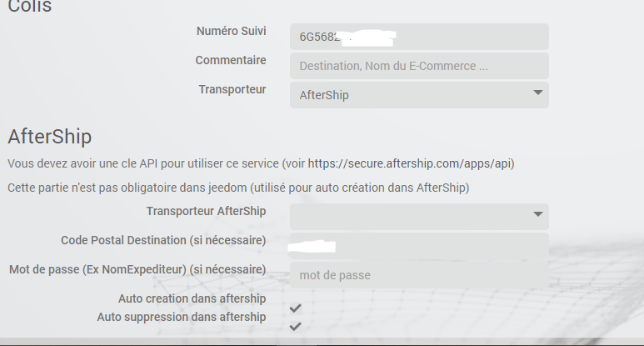Click the Transporteur AfterShip dropdown arrow

(x=538, y=214)
